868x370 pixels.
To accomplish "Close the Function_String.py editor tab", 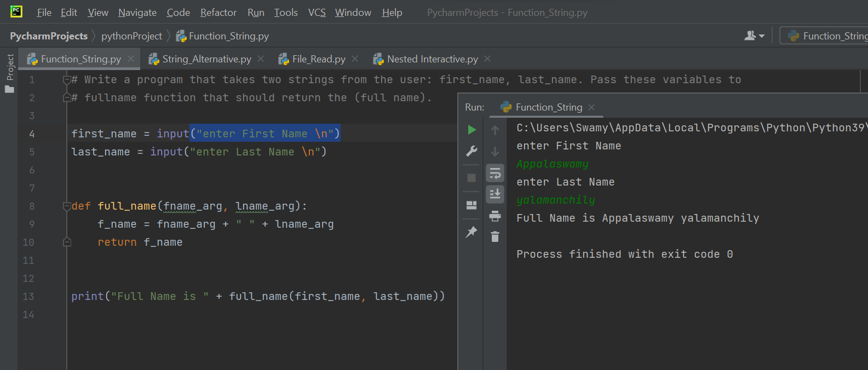I will 131,59.
